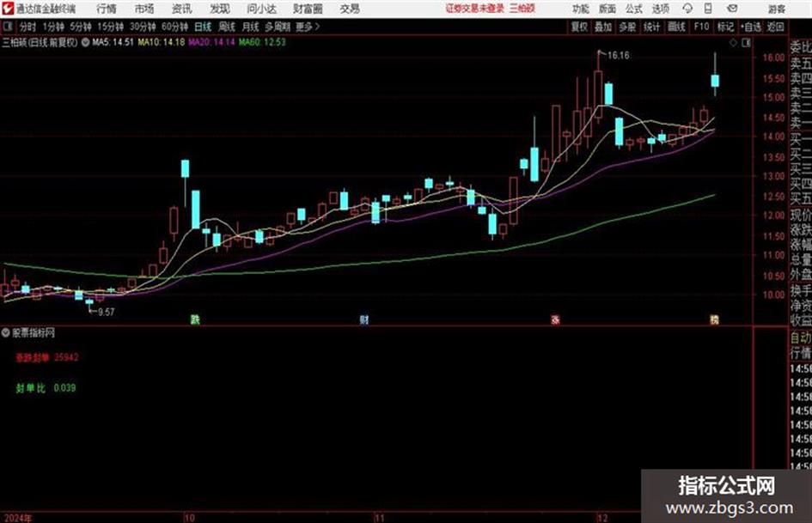
Task: Click the 统计 statistics button
Action: (x=651, y=27)
